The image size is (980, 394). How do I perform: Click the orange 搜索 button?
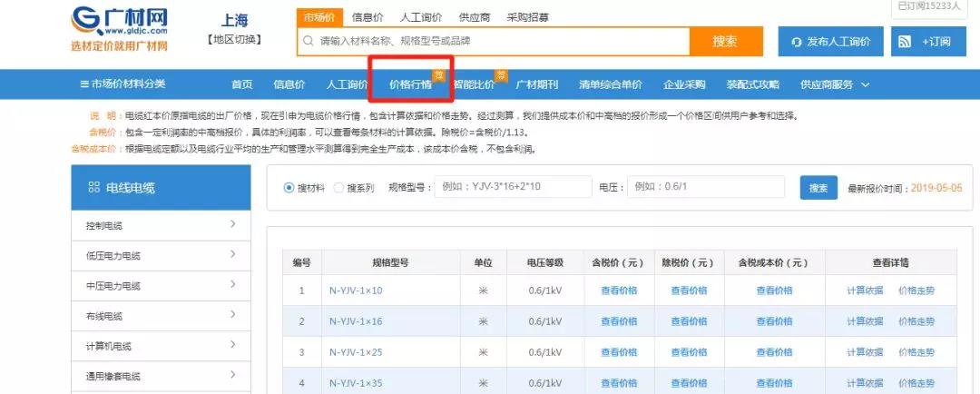coord(726,41)
